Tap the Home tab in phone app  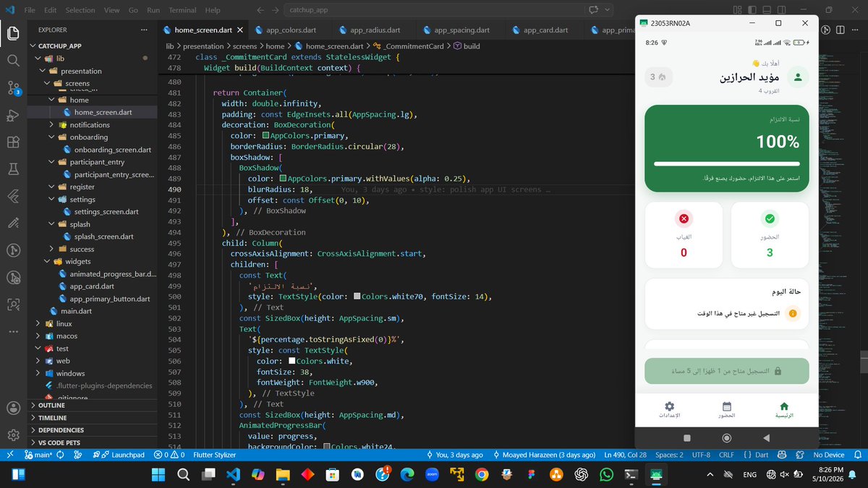pyautogui.click(x=784, y=410)
